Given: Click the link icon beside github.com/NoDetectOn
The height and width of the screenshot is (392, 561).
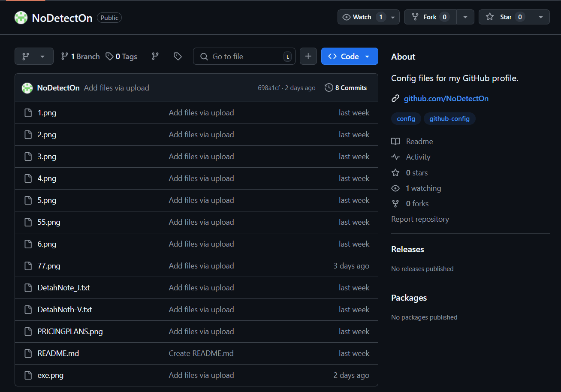Looking at the screenshot, I should point(395,99).
